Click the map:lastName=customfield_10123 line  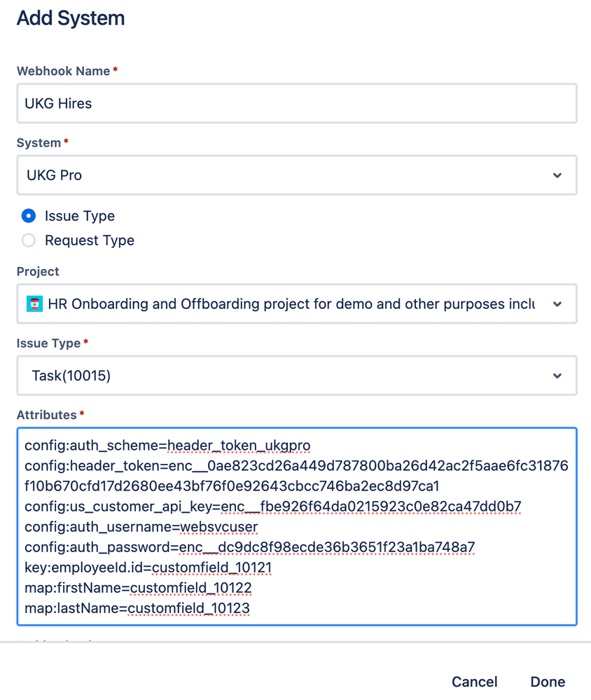click(x=137, y=608)
